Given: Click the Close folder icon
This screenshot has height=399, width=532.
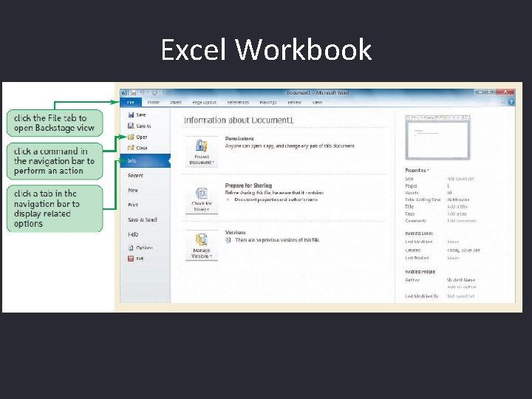Looking at the screenshot, I should (x=131, y=148).
